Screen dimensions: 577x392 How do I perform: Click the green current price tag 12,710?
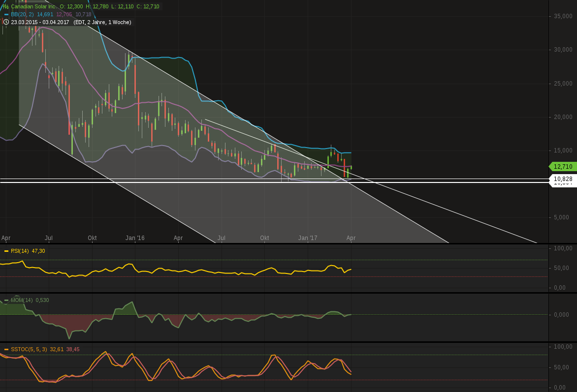tap(563, 167)
